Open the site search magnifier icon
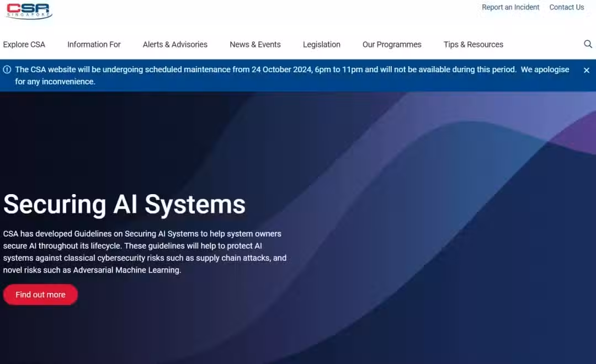596x364 pixels. pyautogui.click(x=588, y=44)
